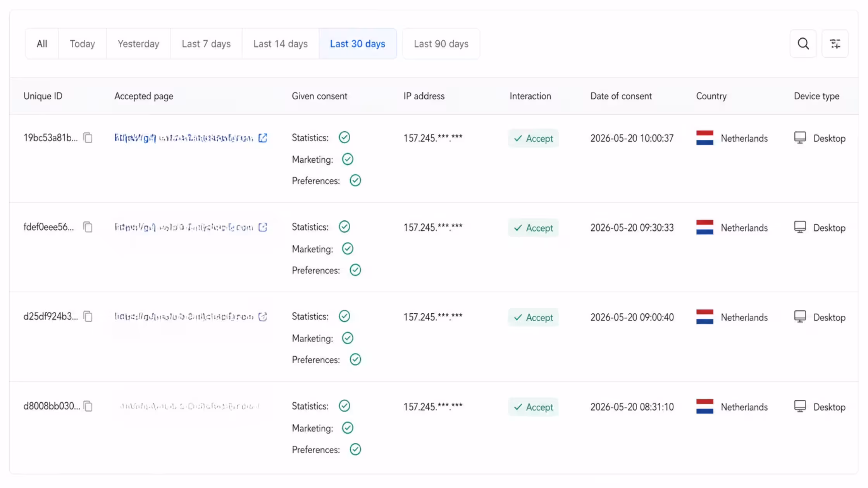Click Netherlands flag in 09:30:33 row
This screenshot has width=868, height=488.
click(704, 227)
